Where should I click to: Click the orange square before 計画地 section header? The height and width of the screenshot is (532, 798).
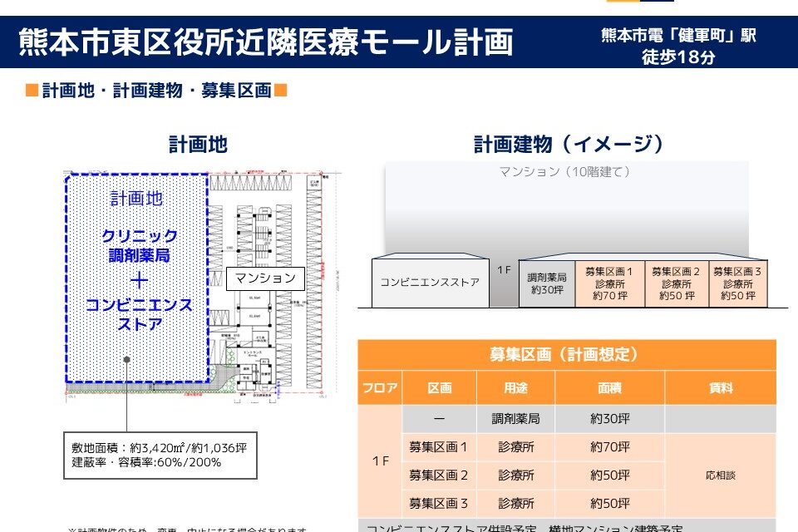click(x=31, y=90)
